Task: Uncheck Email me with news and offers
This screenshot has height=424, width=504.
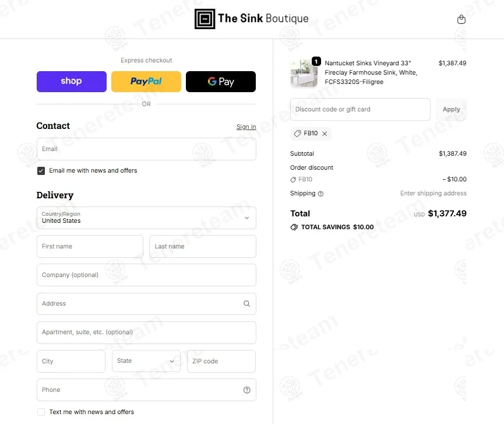Action: click(x=41, y=171)
